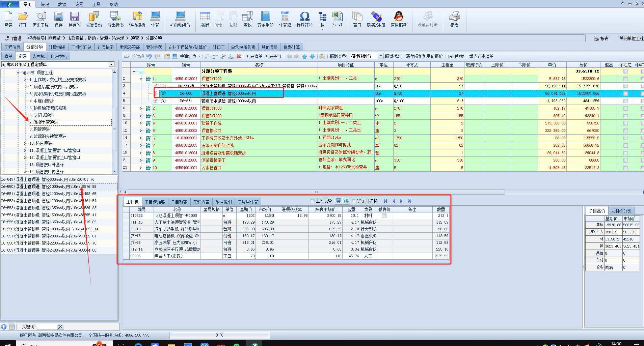The image size is (644, 346).
Task: Click 重点评审清单 button
Action: coord(481,56)
